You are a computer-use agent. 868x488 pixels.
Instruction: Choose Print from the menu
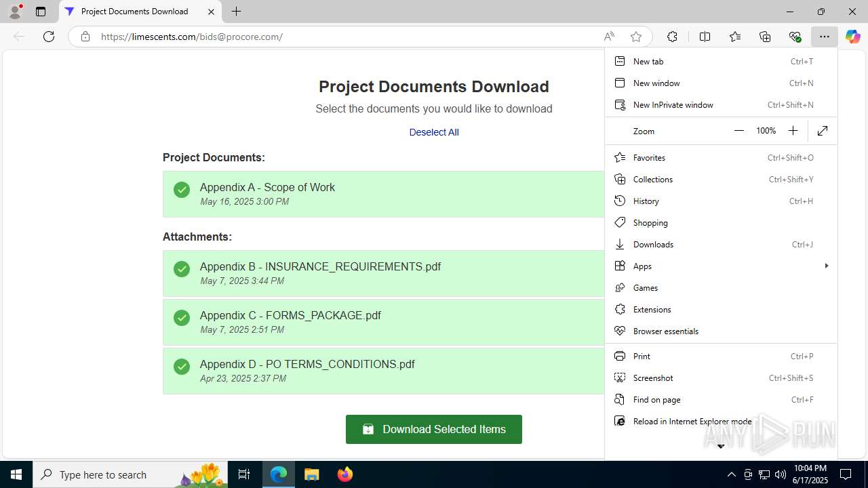click(721, 356)
